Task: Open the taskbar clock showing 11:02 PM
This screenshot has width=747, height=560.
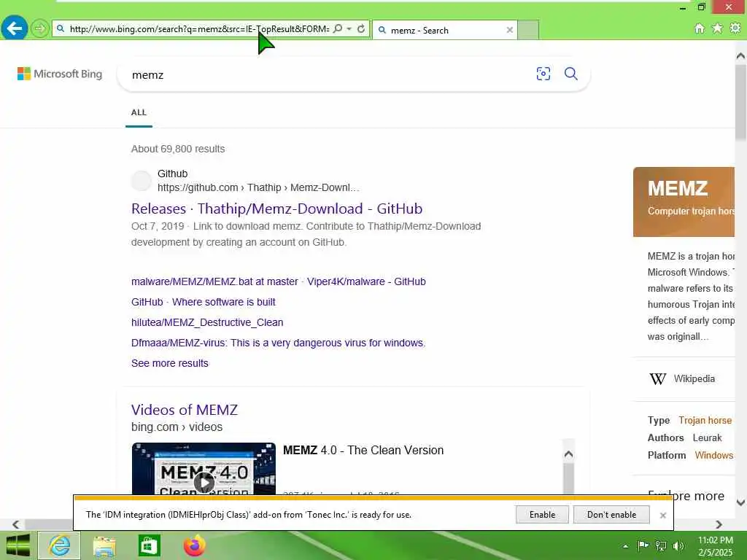Action: click(x=716, y=546)
